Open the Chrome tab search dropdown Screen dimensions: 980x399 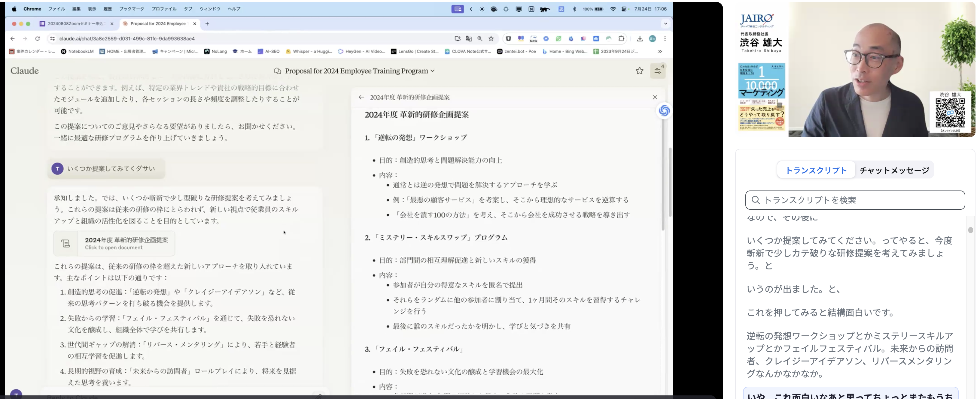click(665, 24)
